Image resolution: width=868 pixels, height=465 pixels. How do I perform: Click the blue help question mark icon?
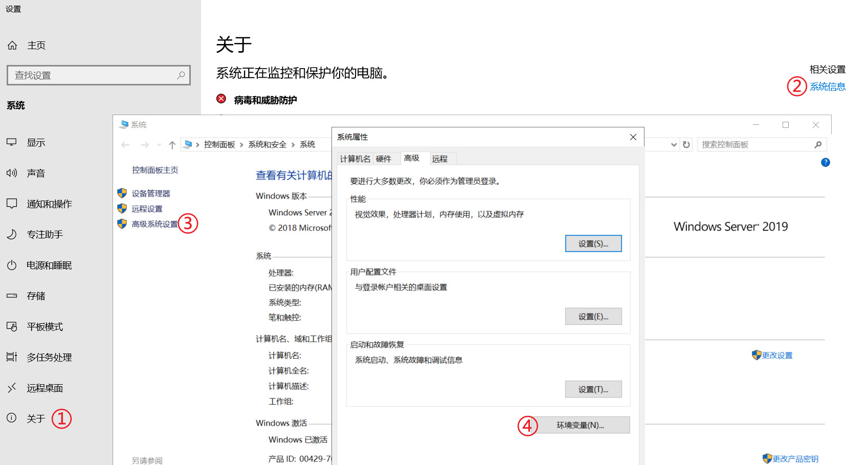click(826, 162)
